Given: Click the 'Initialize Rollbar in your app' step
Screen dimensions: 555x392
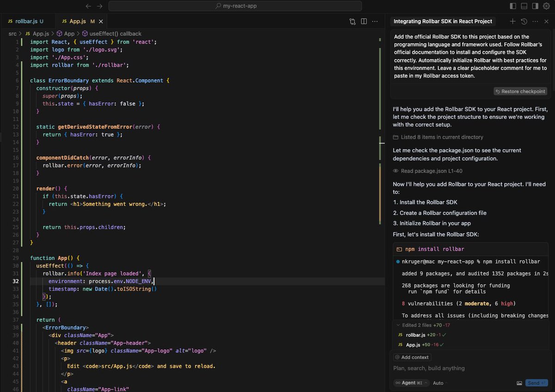Looking at the screenshot, I should click(435, 223).
